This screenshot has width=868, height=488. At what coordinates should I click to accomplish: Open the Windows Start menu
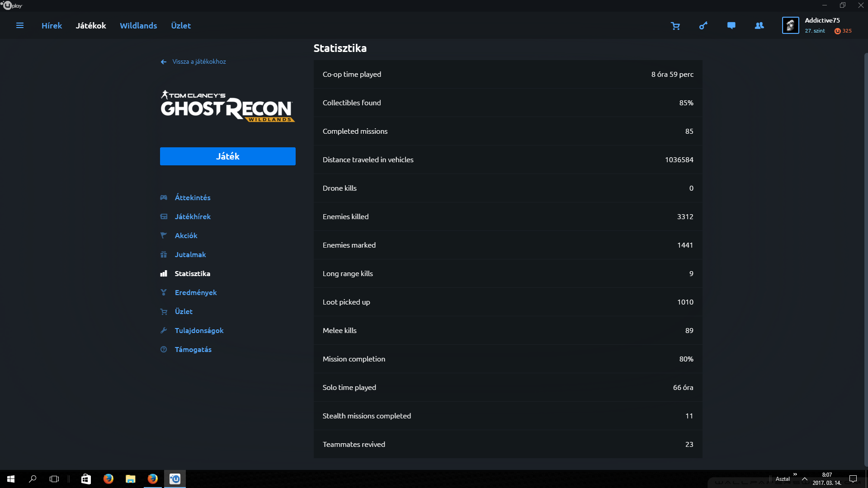tap(11, 479)
